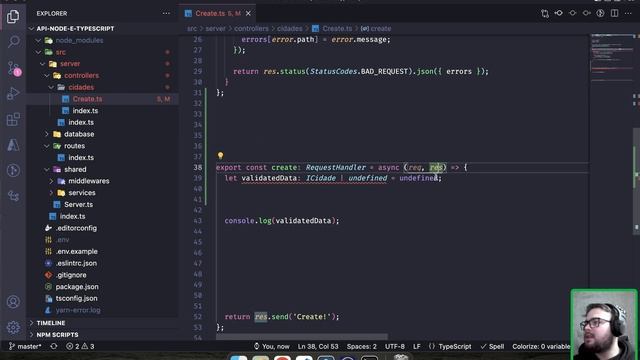Open Explorer more actions ellipsis
Image resolution: width=640 pixels, height=360 pixels.
[166, 13]
